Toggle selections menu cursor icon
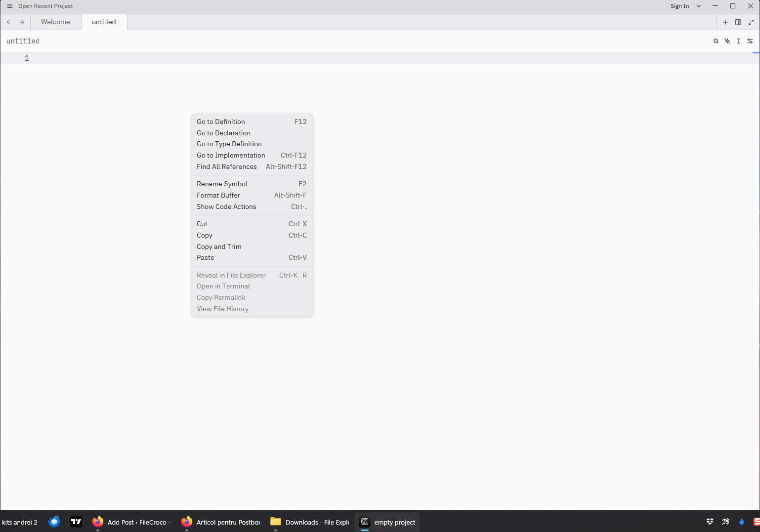This screenshot has width=760, height=532. click(x=739, y=41)
